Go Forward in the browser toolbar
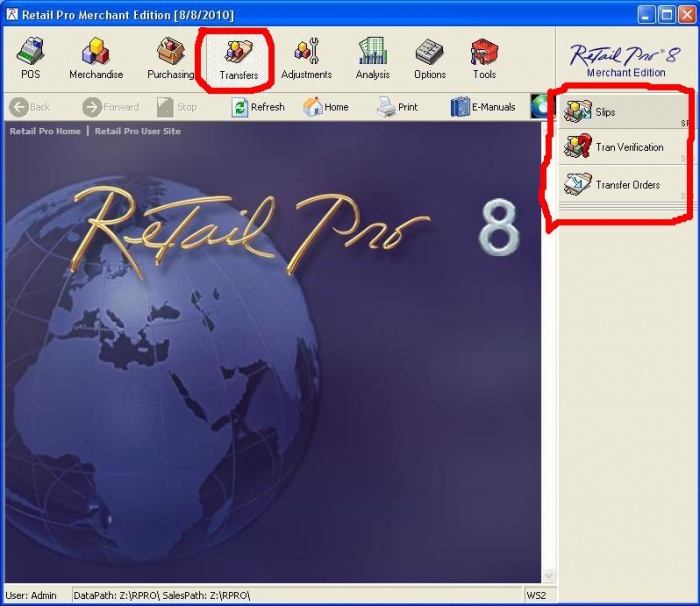The image size is (700, 606). click(x=111, y=107)
